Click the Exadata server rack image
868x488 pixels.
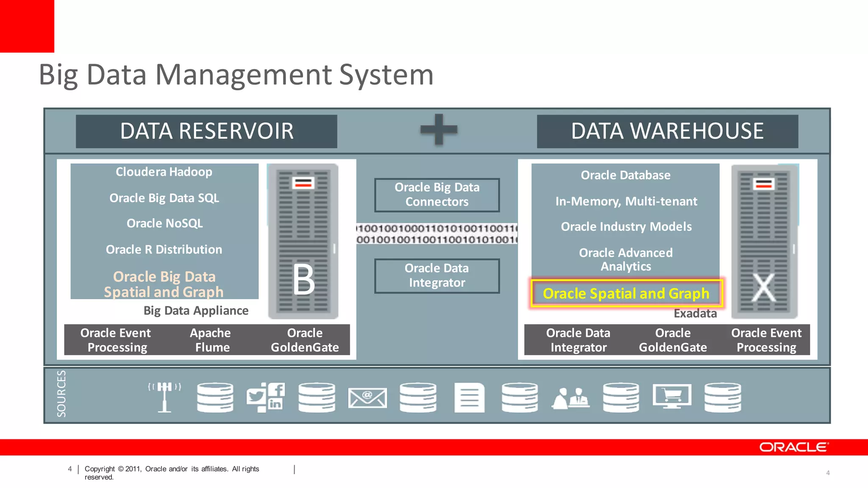coord(764,241)
